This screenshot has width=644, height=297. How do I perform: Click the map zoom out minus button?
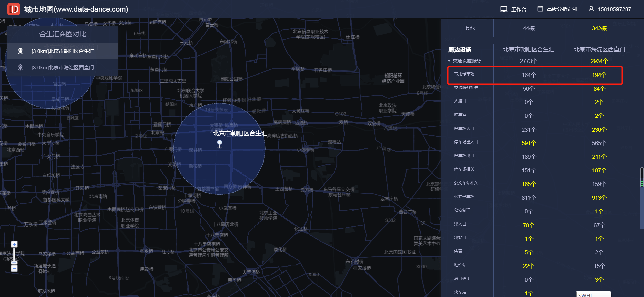click(x=14, y=268)
